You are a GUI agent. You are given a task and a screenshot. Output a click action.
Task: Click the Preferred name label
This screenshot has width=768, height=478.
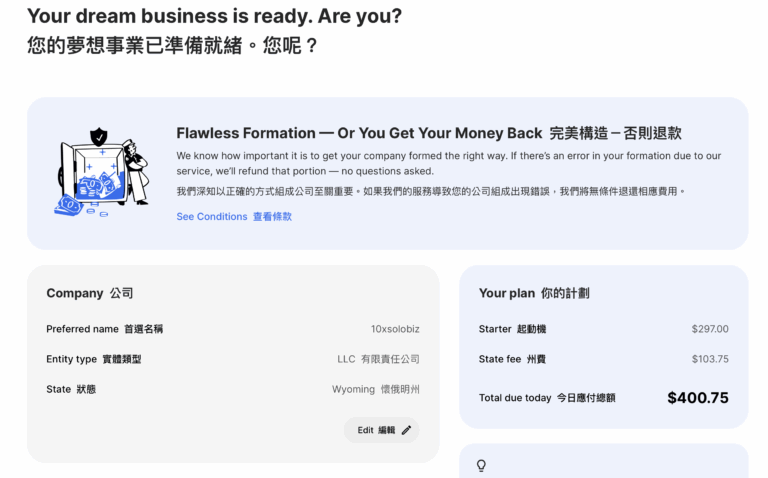pos(104,329)
